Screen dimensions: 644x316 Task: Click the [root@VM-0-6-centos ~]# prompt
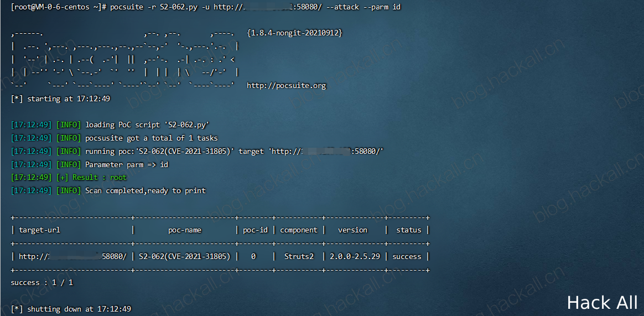(59, 7)
